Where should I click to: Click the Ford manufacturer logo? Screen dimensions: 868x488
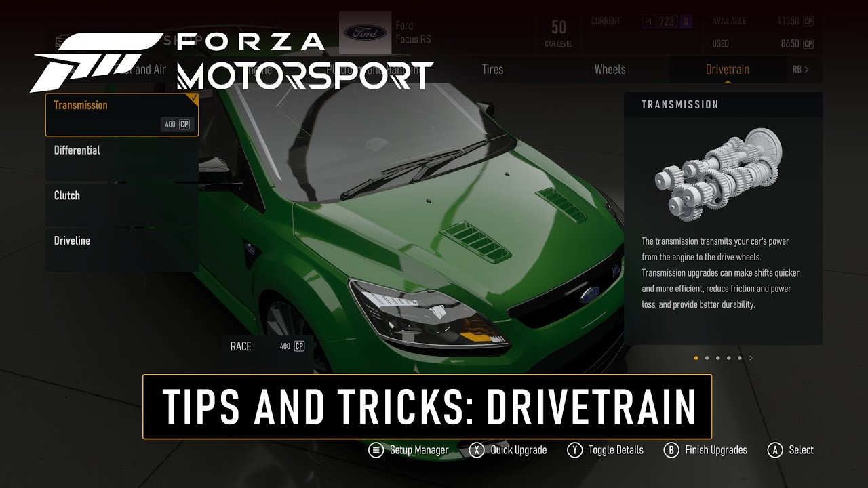point(365,33)
